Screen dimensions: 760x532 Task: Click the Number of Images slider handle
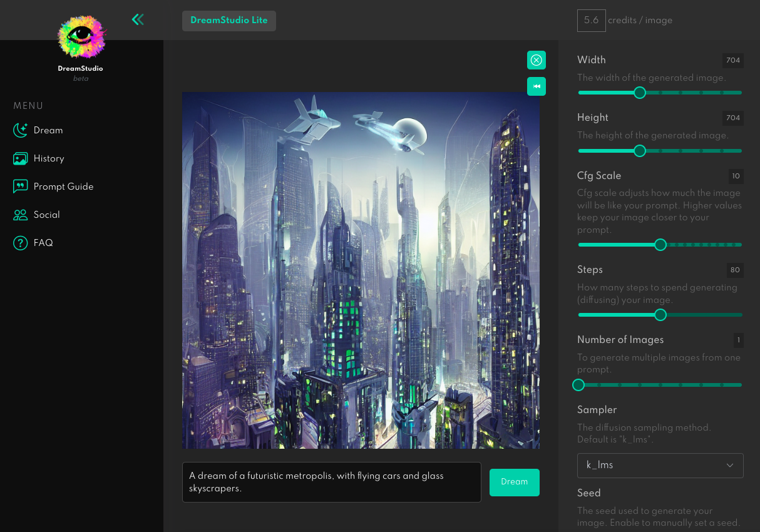578,385
